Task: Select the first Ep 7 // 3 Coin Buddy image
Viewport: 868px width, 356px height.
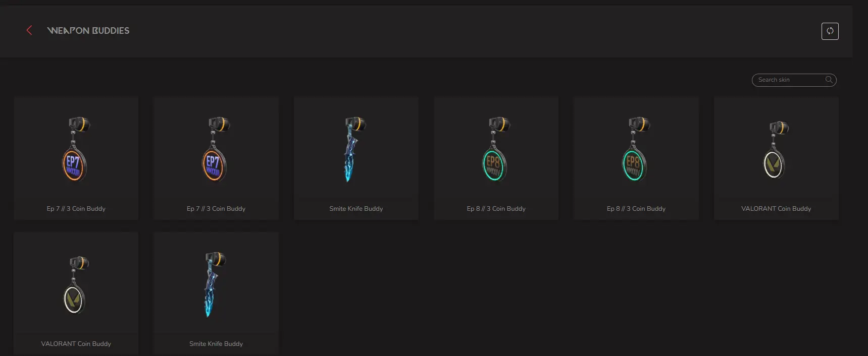Action: [76, 149]
